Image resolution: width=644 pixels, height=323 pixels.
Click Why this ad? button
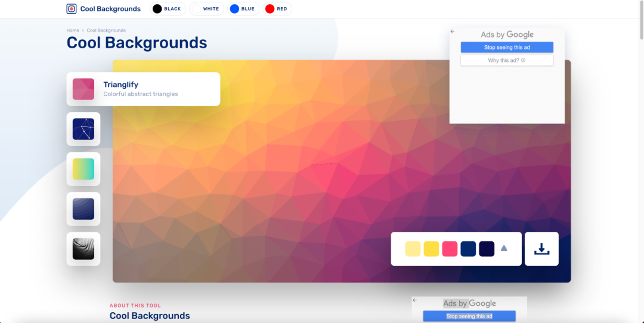pyautogui.click(x=507, y=60)
